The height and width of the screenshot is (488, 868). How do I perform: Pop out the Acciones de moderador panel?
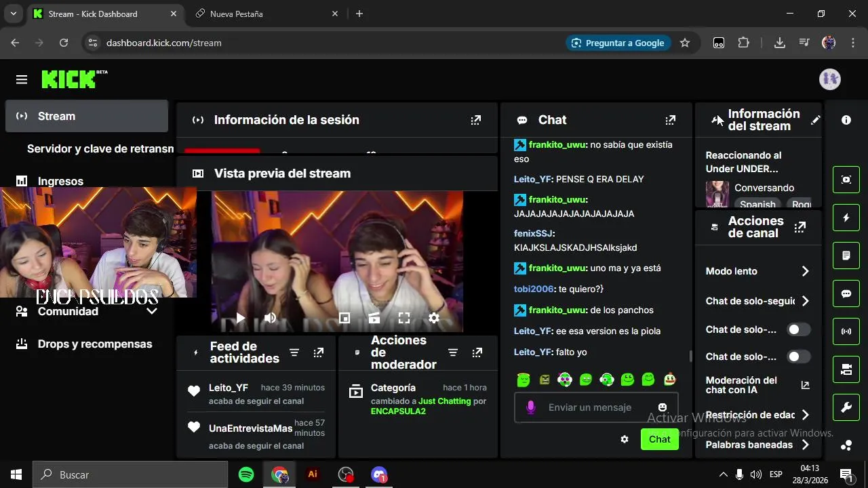[x=477, y=352]
